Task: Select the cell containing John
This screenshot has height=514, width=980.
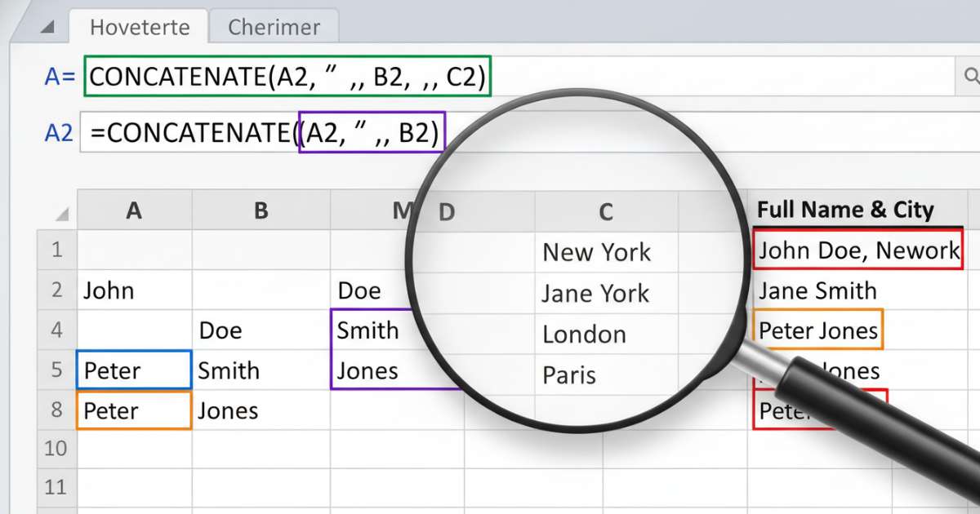Action: pos(135,290)
